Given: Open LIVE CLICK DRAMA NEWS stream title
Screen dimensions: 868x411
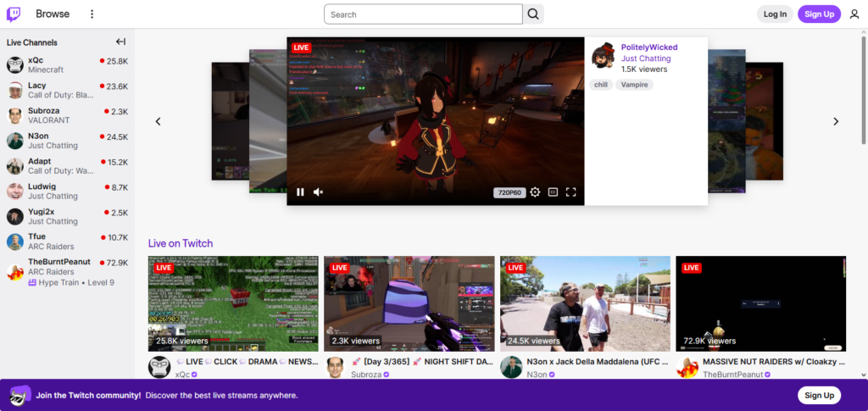Looking at the screenshot, I should tap(247, 362).
